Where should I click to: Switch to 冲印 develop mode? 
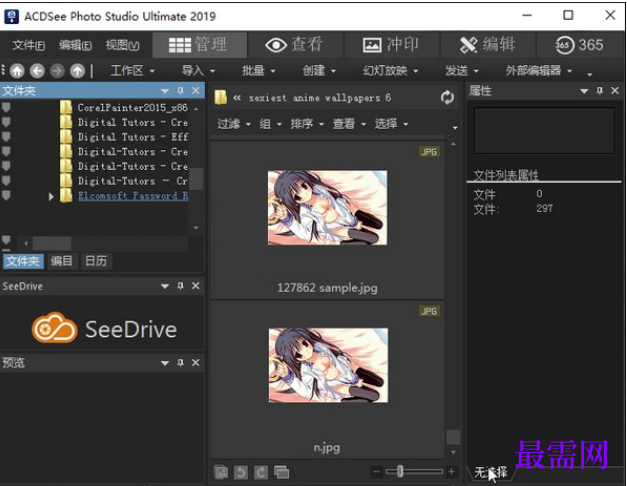click(391, 45)
